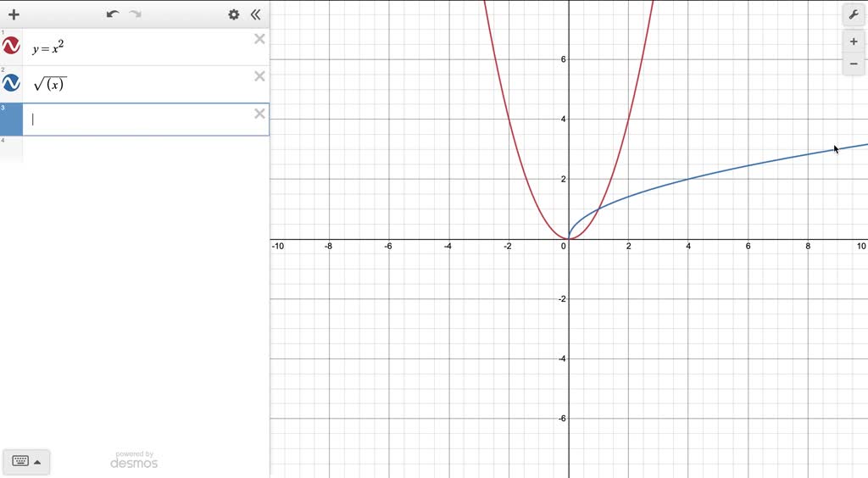Hide the blue square root curve
This screenshot has width=868, height=478.
12,83
